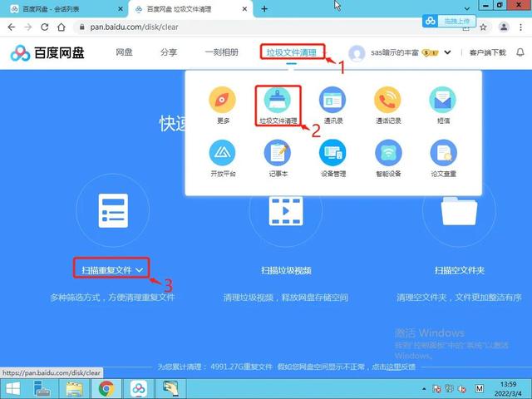Open Chrome on taskbar

click(106, 389)
